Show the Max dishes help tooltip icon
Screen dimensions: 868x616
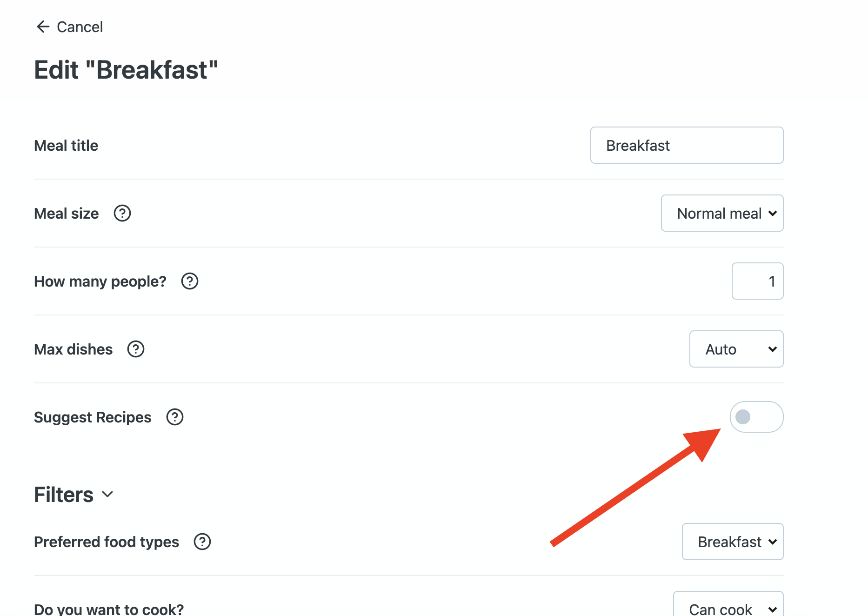click(136, 349)
